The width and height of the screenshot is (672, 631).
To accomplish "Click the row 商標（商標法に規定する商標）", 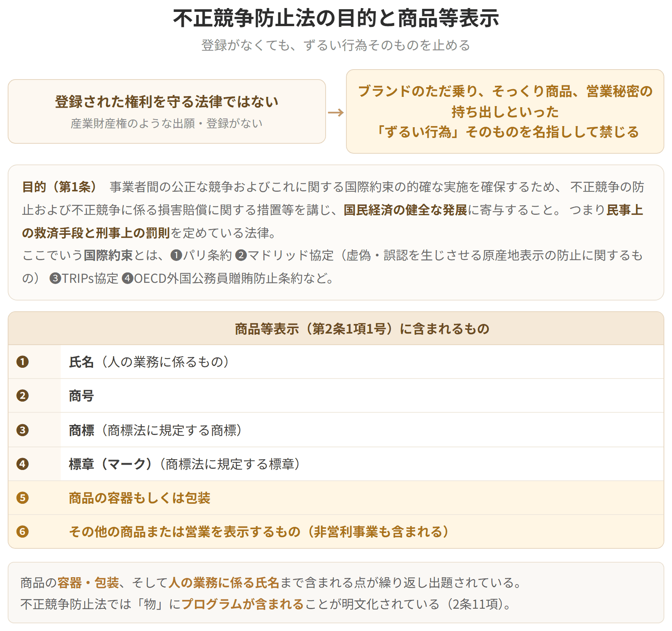I will pyautogui.click(x=336, y=430).
